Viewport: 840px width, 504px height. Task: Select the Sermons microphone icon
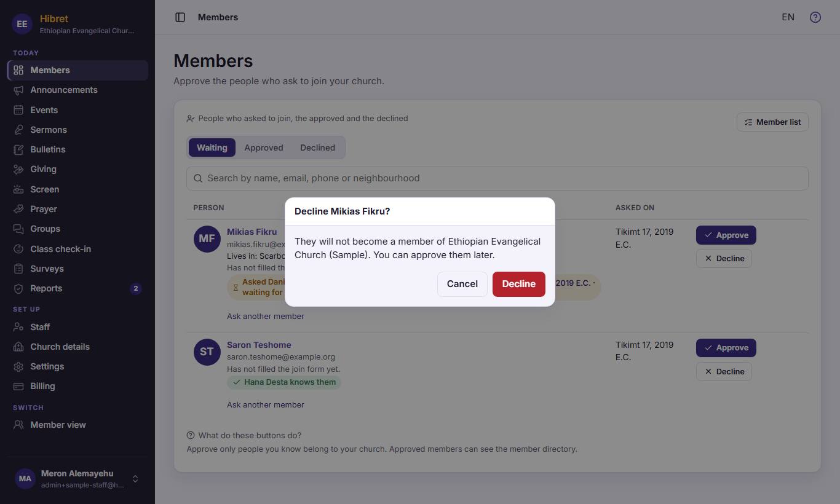click(x=18, y=130)
